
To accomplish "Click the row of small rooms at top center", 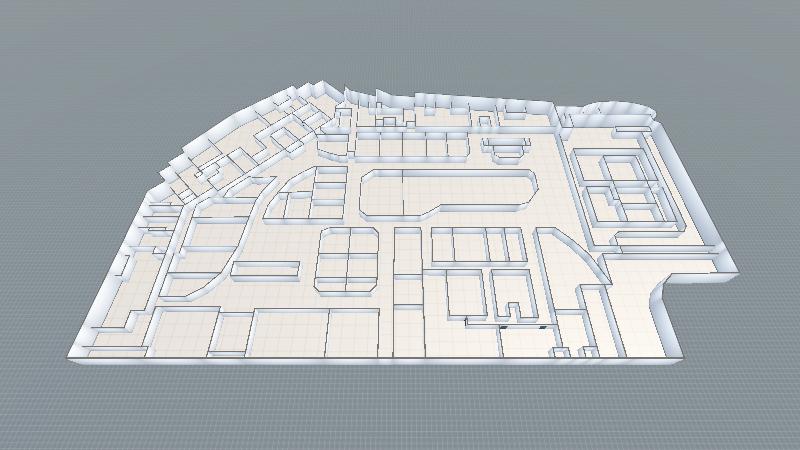I will point(408,147).
